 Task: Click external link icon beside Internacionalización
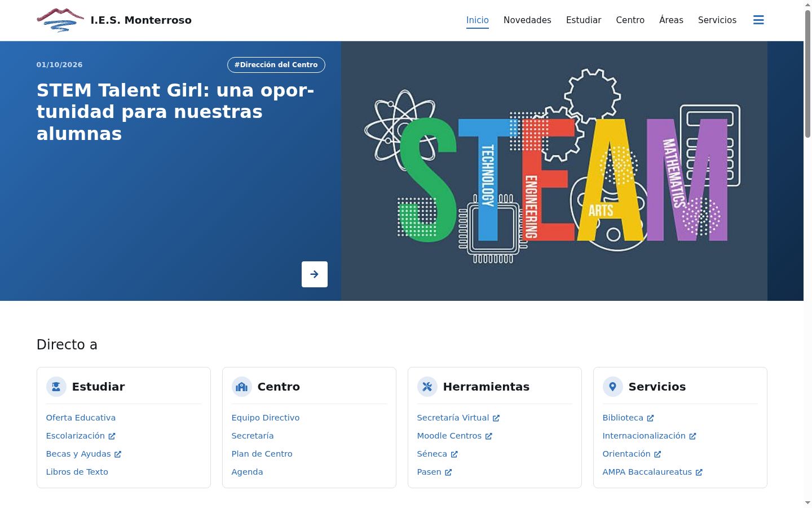692,436
